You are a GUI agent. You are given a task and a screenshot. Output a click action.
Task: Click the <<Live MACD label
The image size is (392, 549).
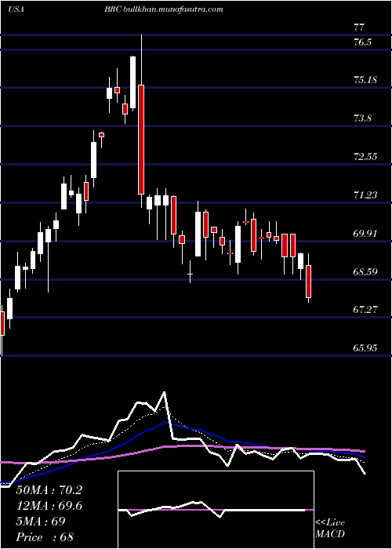(x=330, y=529)
